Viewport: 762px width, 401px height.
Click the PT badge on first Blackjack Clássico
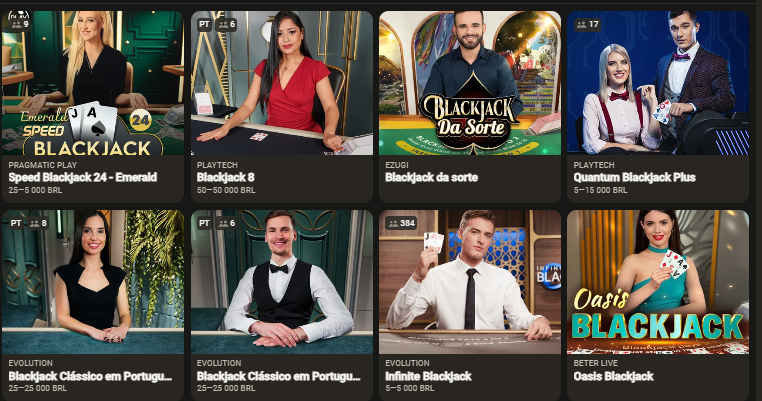click(16, 223)
